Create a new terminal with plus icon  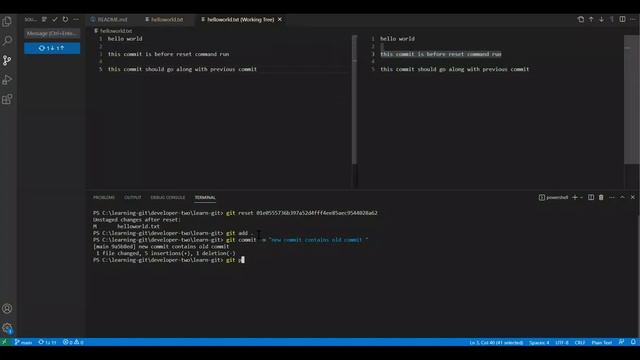click(x=575, y=198)
